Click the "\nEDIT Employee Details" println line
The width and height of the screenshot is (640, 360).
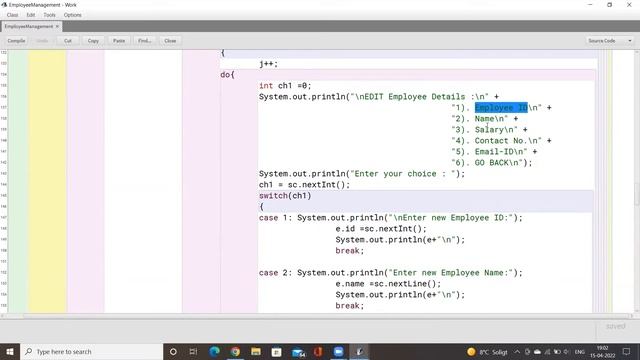[x=379, y=97]
